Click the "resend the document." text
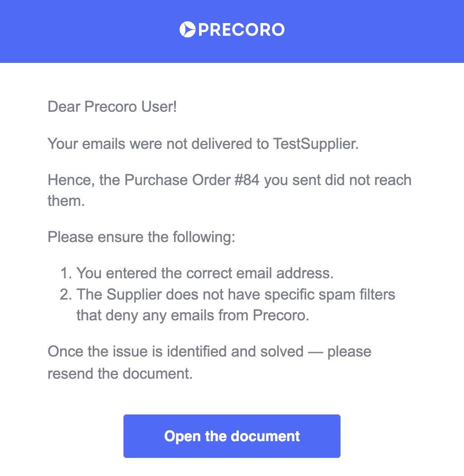The width and height of the screenshot is (464, 476). [x=120, y=374]
